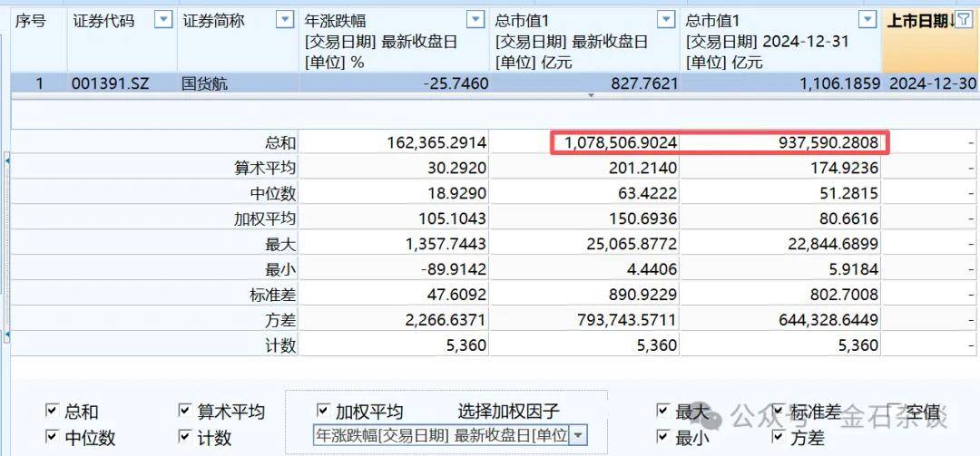Select the 国货航 row in the table
The width and height of the screenshot is (980, 456).
click(202, 83)
